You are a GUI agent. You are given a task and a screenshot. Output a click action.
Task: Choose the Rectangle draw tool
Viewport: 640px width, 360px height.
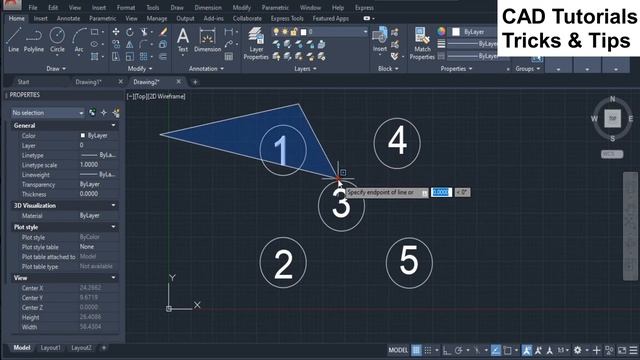point(95,32)
